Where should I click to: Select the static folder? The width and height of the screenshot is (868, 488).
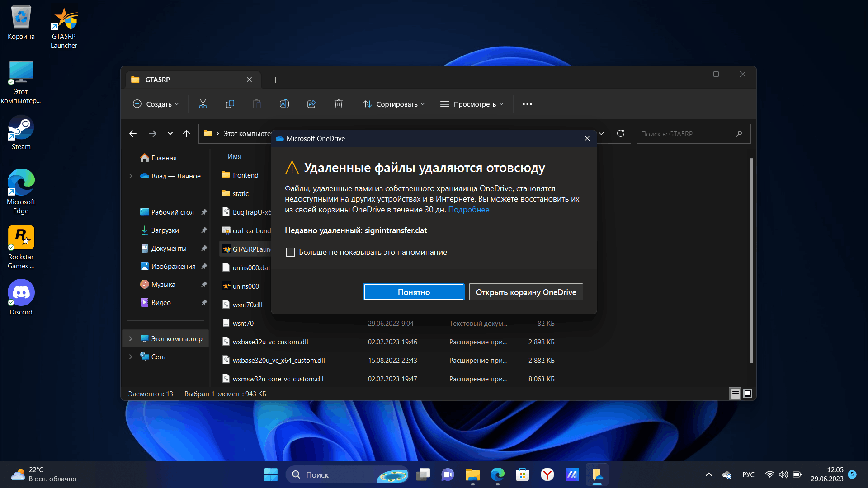(241, 193)
